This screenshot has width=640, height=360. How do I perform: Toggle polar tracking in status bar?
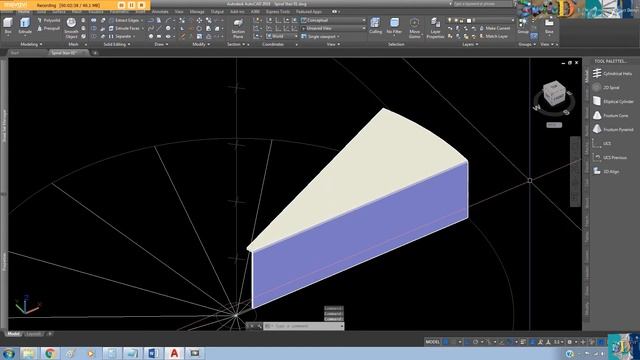tap(476, 342)
